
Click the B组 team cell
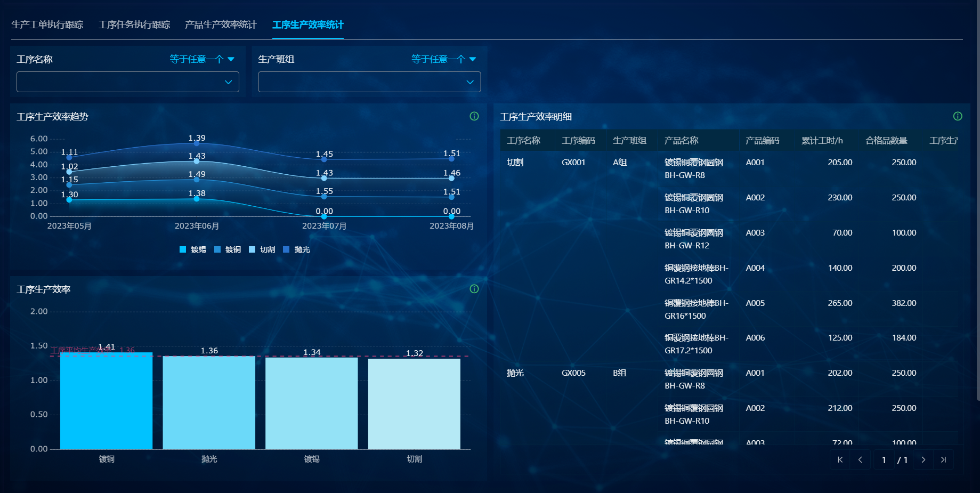point(620,373)
